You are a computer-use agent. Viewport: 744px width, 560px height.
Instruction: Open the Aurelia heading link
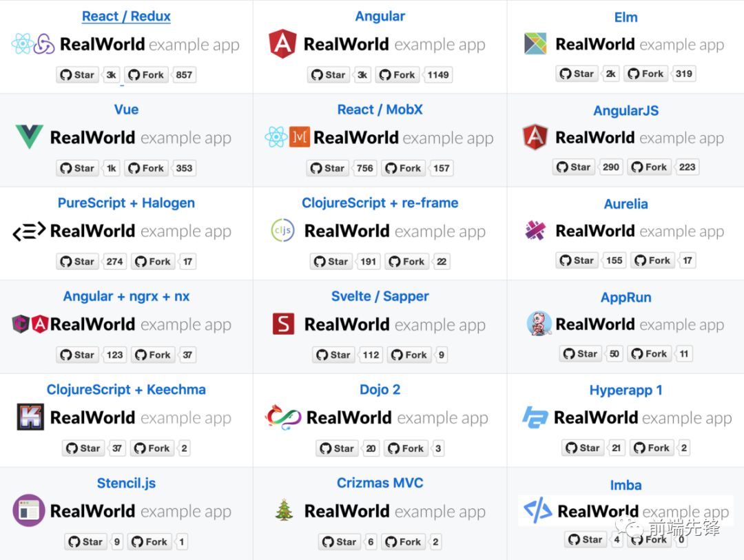[x=626, y=204]
